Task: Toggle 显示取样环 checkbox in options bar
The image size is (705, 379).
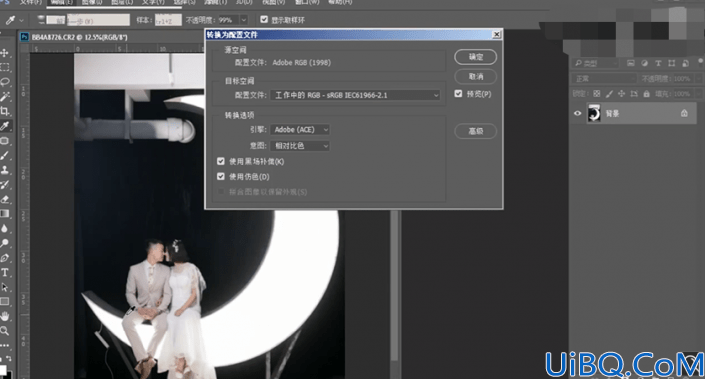Action: pos(264,19)
